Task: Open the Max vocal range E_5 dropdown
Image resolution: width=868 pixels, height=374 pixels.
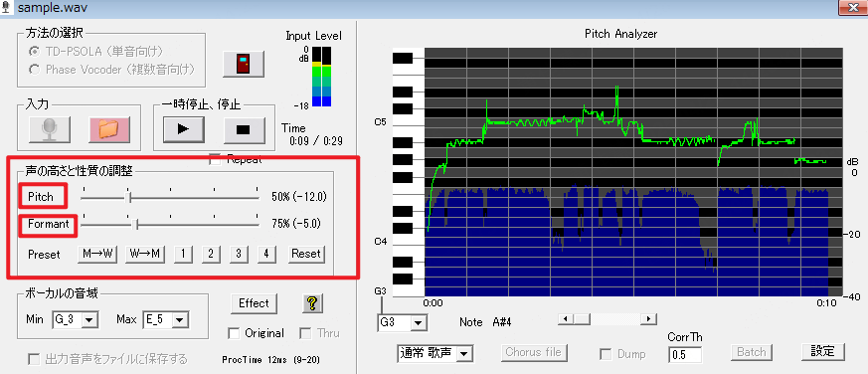Action: pyautogui.click(x=165, y=319)
